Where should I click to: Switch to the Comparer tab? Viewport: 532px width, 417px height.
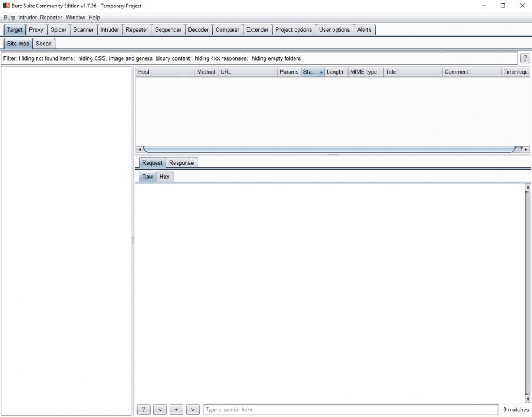[228, 29]
